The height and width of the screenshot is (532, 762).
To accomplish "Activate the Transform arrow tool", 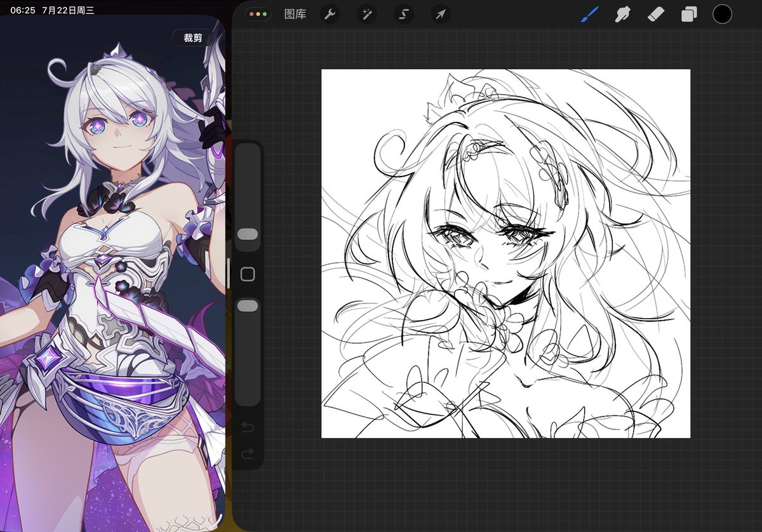I will click(440, 14).
